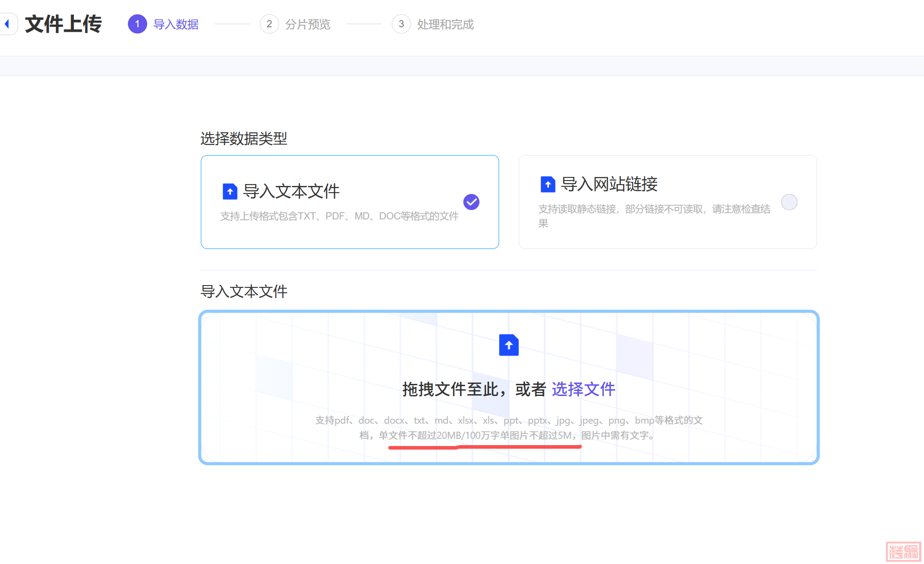Click the step 3 circle number

pyautogui.click(x=401, y=24)
